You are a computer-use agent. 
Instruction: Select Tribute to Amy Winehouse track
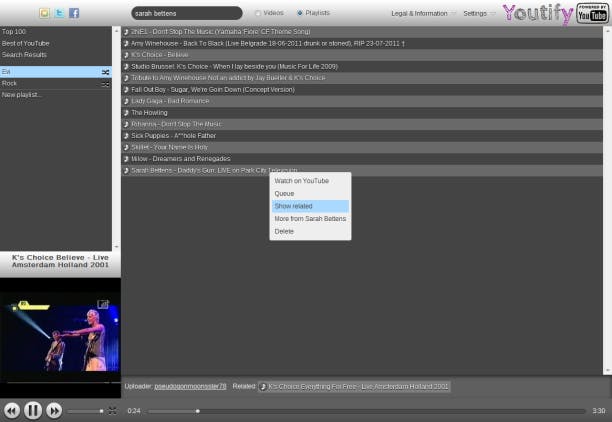click(362, 78)
